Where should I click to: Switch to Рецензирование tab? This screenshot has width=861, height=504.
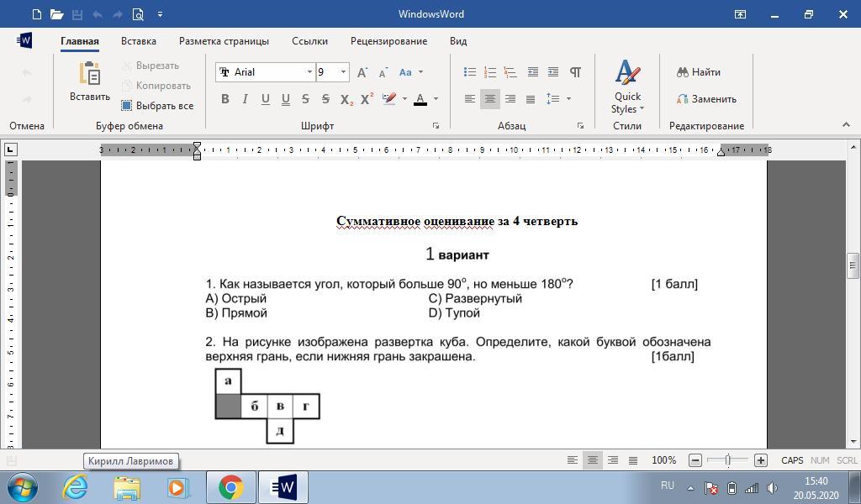388,41
